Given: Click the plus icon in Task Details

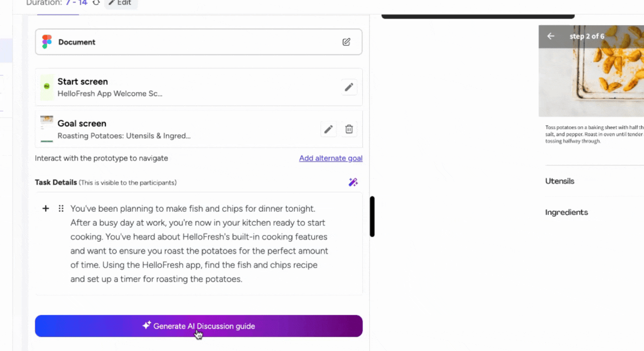Looking at the screenshot, I should (x=45, y=208).
